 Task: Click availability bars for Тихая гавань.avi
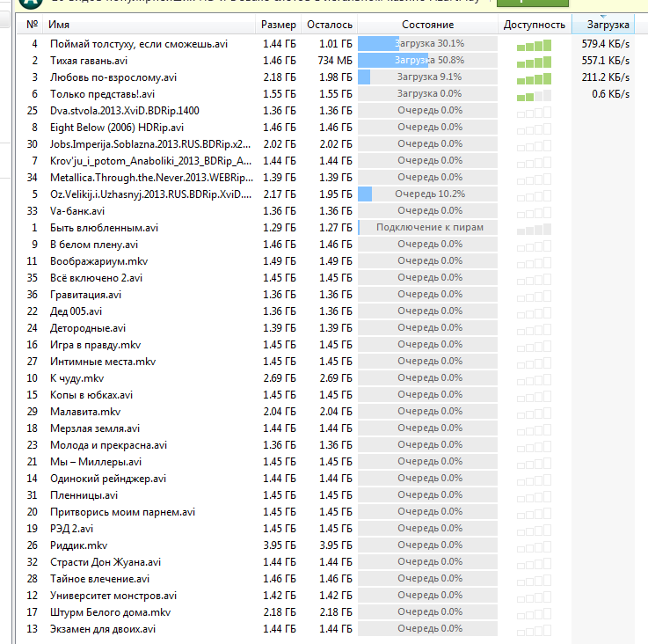tap(534, 61)
